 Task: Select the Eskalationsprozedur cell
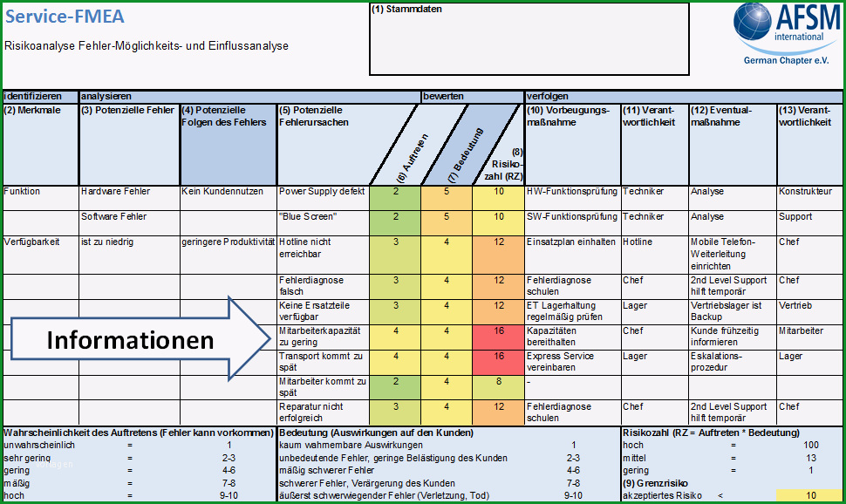point(733,362)
